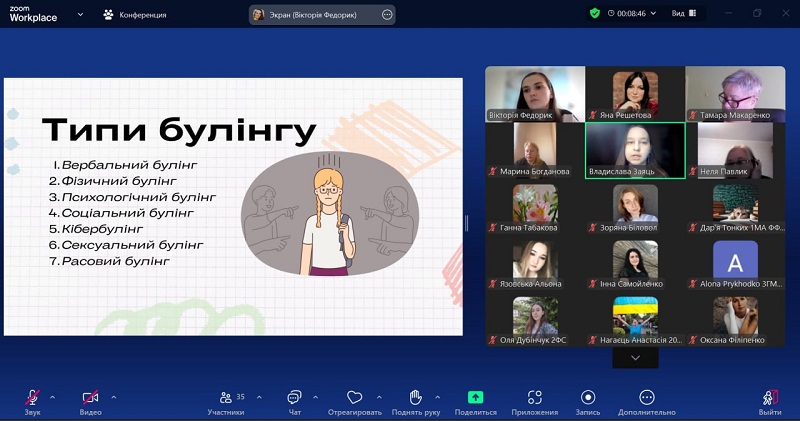Select Ганна Табакова participant tile
Screen dimensions: 800x421
tap(535, 206)
